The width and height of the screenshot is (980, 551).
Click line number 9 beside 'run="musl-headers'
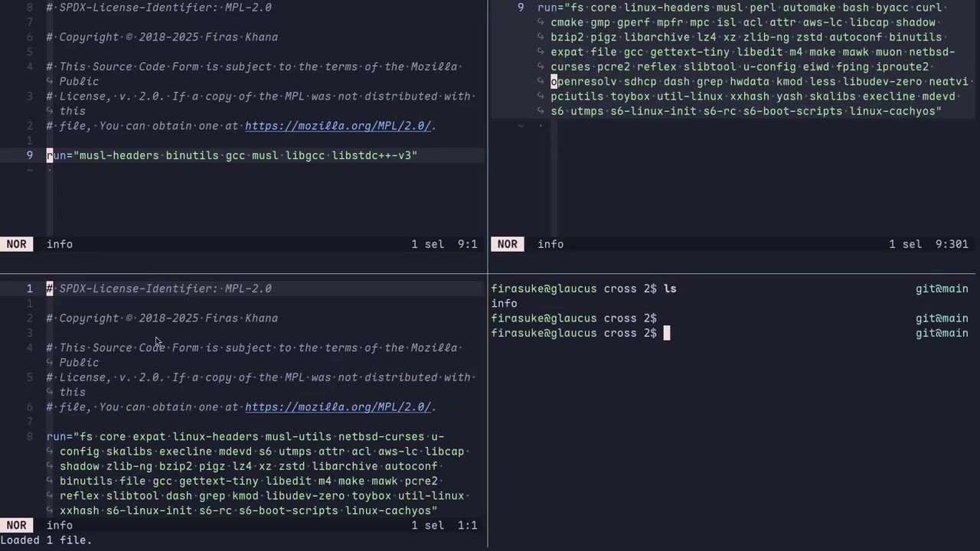(x=30, y=155)
